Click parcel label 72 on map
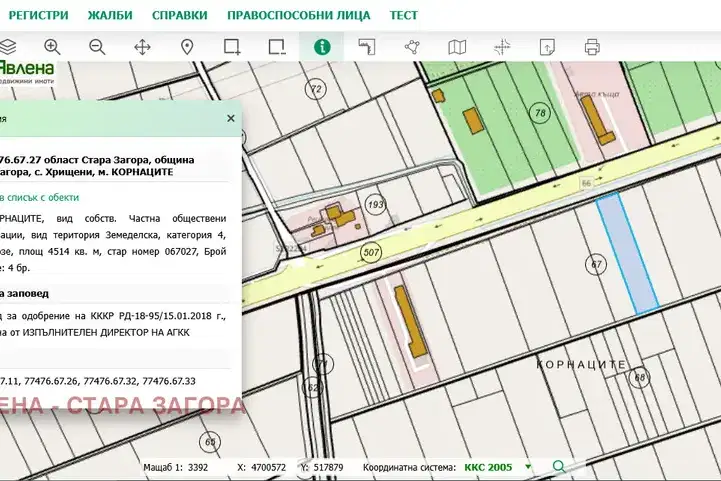The height and width of the screenshot is (481, 721). pos(316,89)
